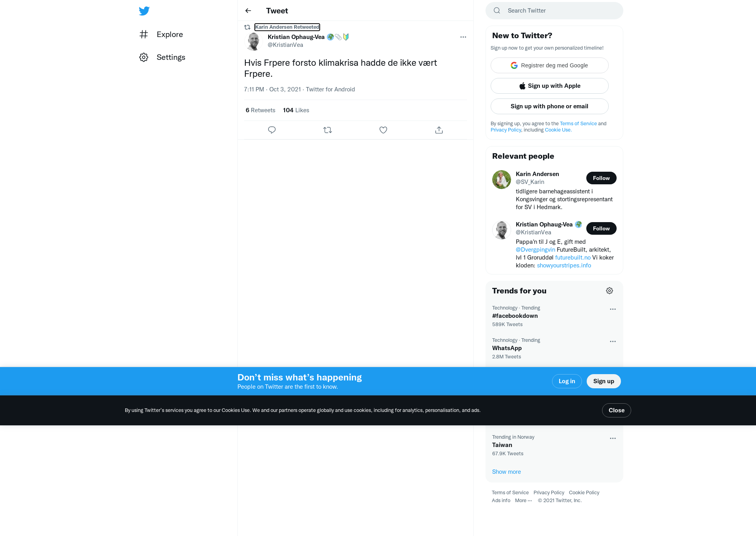This screenshot has height=536, width=756.
Task: Click the reply speech bubble icon
Action: coord(272,130)
